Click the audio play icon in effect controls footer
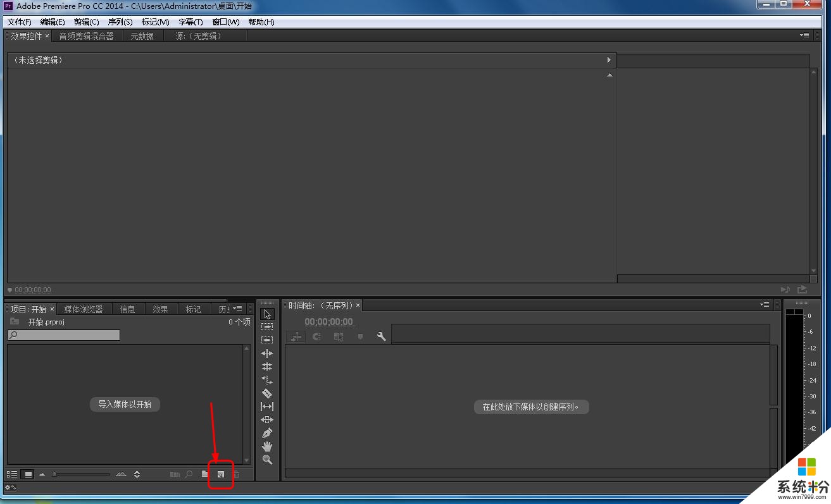 click(785, 290)
